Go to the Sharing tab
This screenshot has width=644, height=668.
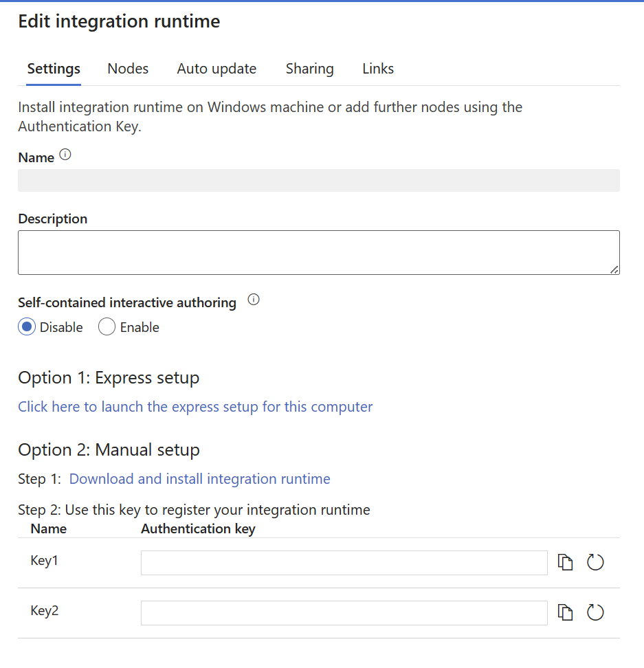pos(309,68)
